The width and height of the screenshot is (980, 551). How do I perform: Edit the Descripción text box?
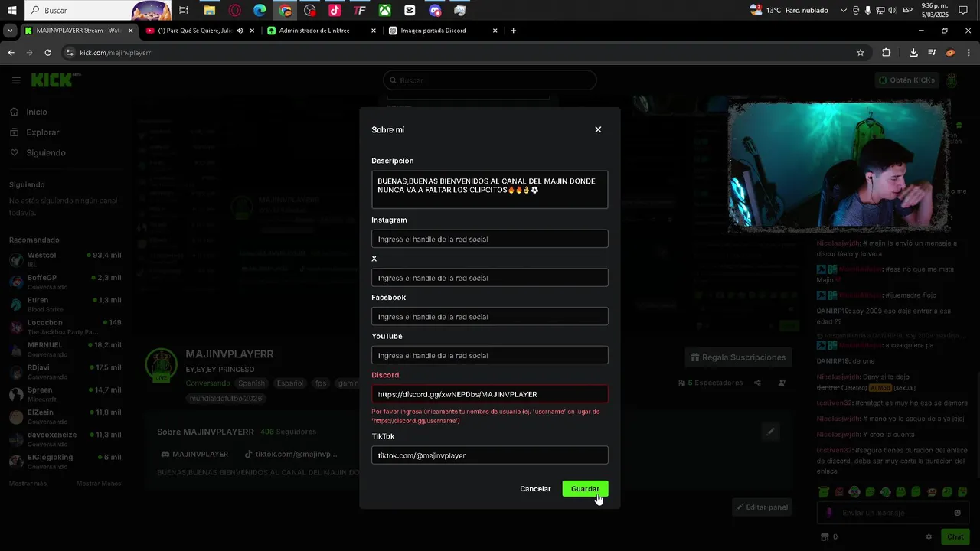point(490,189)
